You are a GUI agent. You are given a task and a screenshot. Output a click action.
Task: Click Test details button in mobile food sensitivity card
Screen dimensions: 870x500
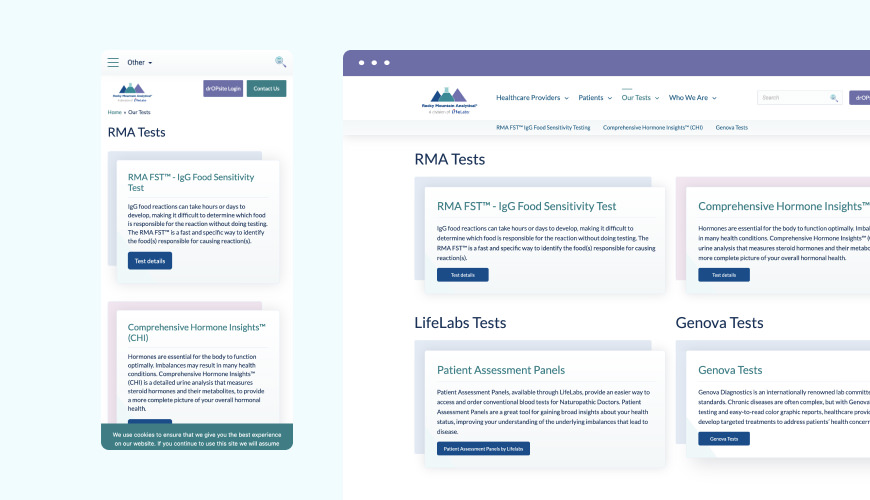[150, 261]
